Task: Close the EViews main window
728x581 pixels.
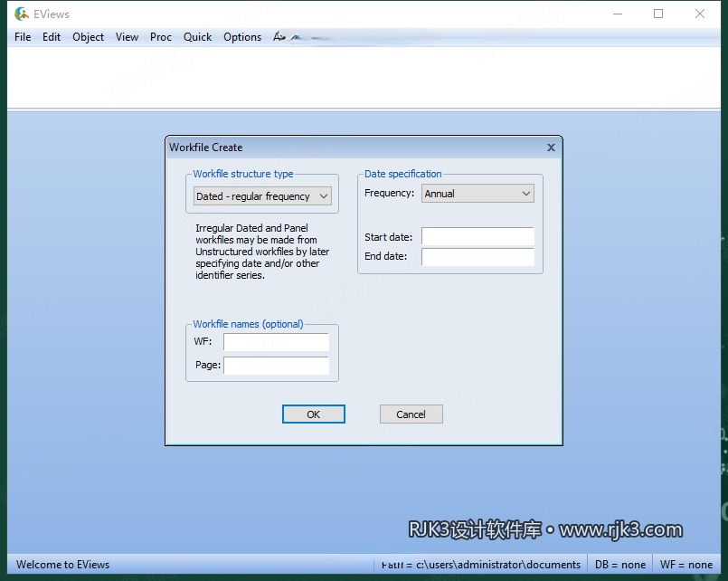Action: click(x=700, y=14)
